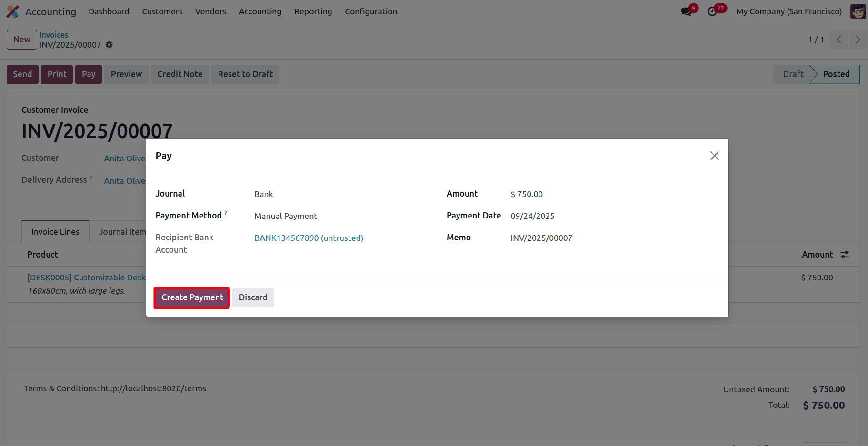Click the Payment Method help question mark
The width and height of the screenshot is (868, 446).
226,213
